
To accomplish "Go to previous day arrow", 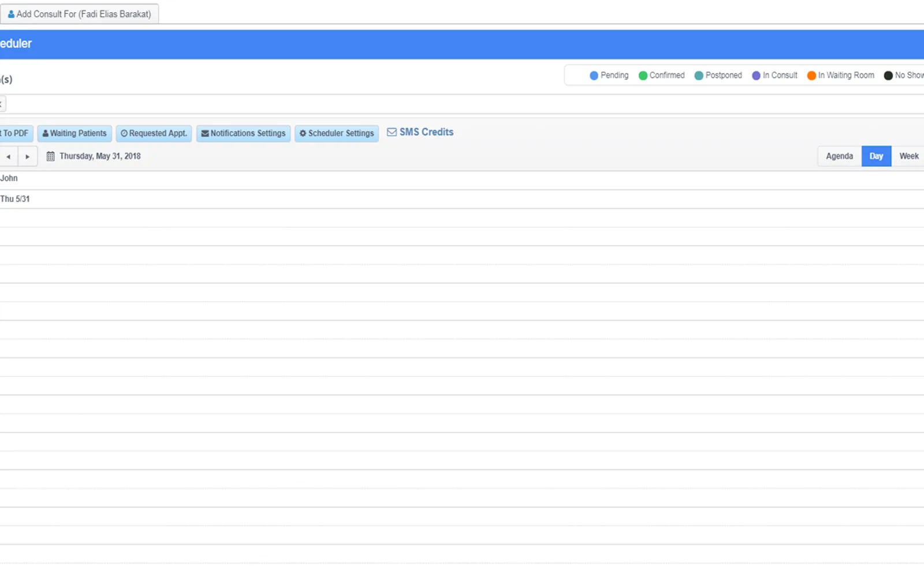I will point(9,157).
